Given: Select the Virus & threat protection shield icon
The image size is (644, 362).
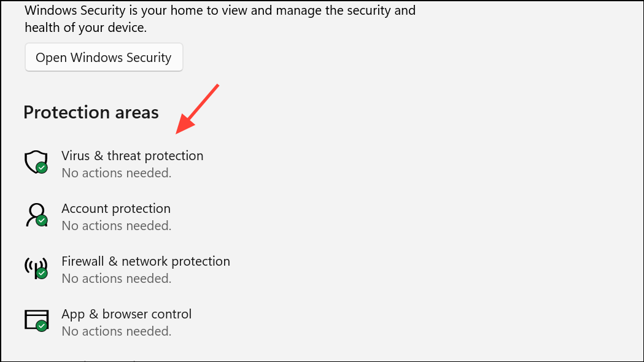Looking at the screenshot, I should [36, 162].
